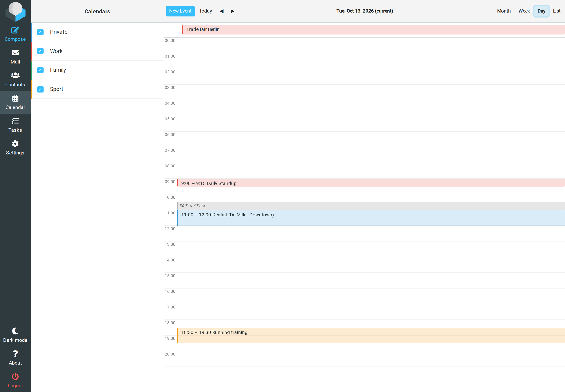Uncheck the Work calendar checkbox
Screen dimensions: 565x392
tap(40, 51)
